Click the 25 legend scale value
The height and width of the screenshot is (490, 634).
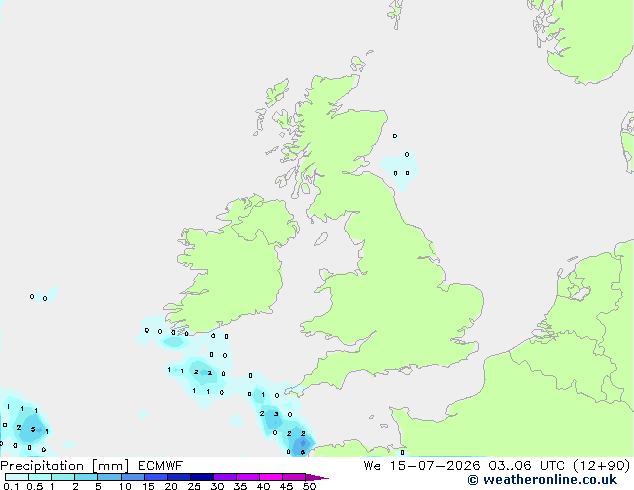click(x=194, y=486)
